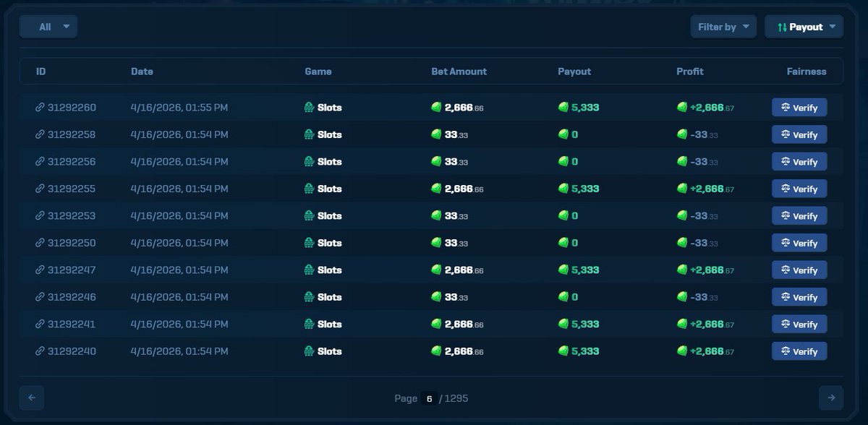Expand the Payout sort dropdown arrow
The image size is (868, 425).
(833, 27)
